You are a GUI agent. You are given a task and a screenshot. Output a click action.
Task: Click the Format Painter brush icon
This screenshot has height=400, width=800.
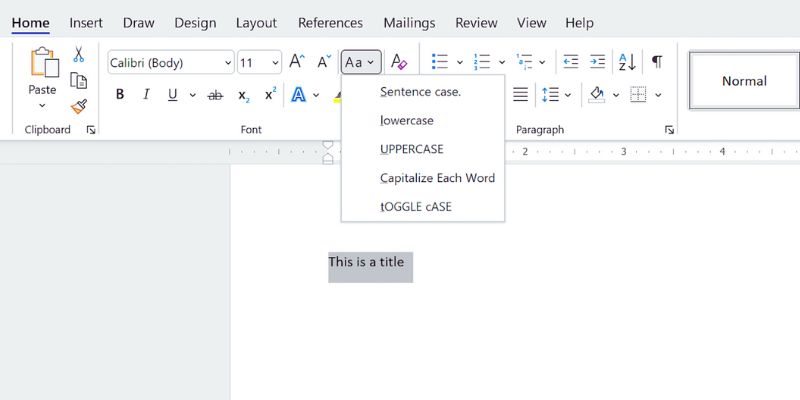click(x=78, y=106)
